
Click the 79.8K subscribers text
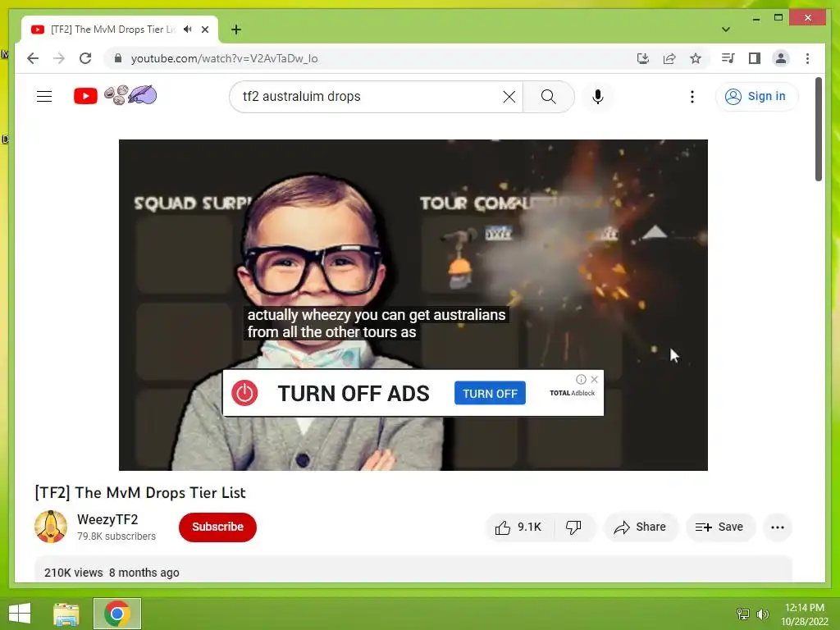(116, 536)
